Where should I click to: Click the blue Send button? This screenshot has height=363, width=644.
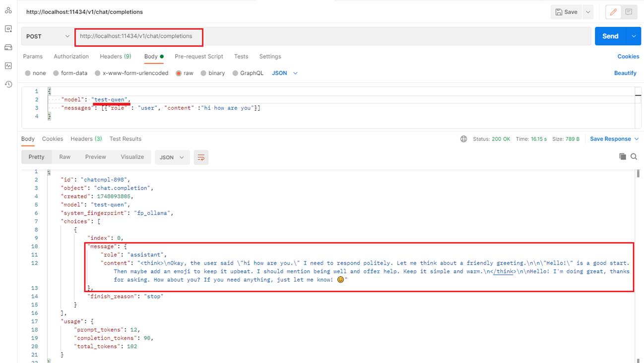pyautogui.click(x=611, y=36)
